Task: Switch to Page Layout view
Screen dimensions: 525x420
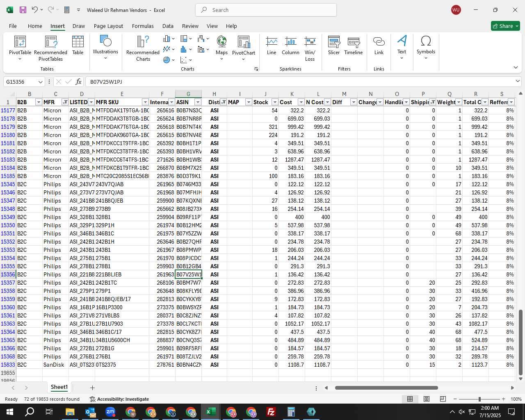Action: 426,399
